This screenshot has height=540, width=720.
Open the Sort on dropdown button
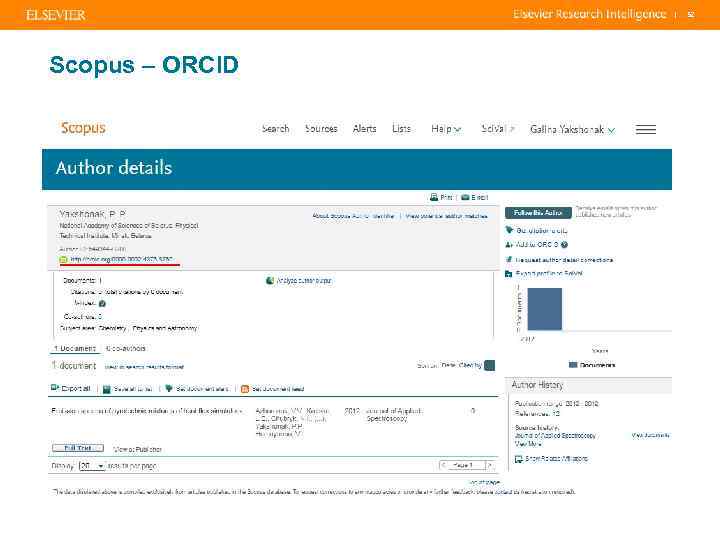pyautogui.click(x=489, y=366)
